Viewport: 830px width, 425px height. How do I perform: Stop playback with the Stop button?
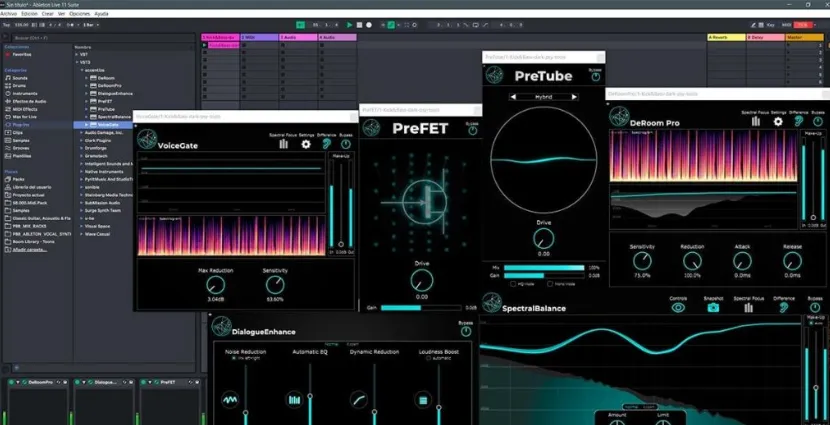click(359, 25)
